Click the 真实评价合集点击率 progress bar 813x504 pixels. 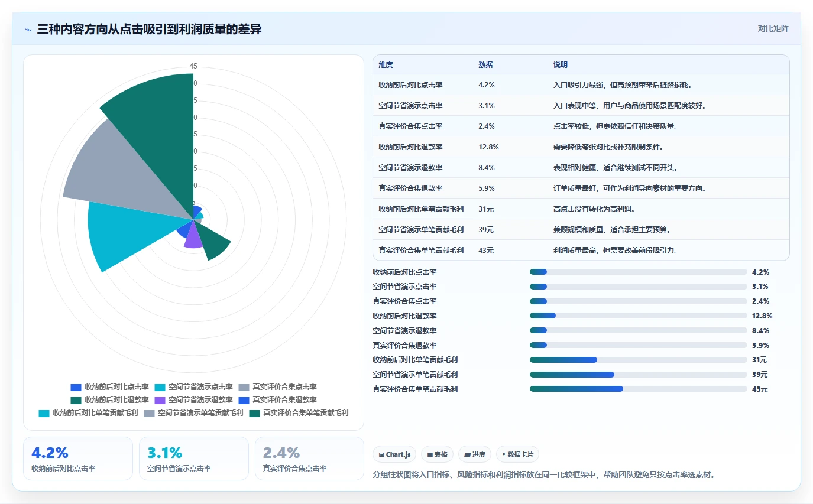coord(639,301)
